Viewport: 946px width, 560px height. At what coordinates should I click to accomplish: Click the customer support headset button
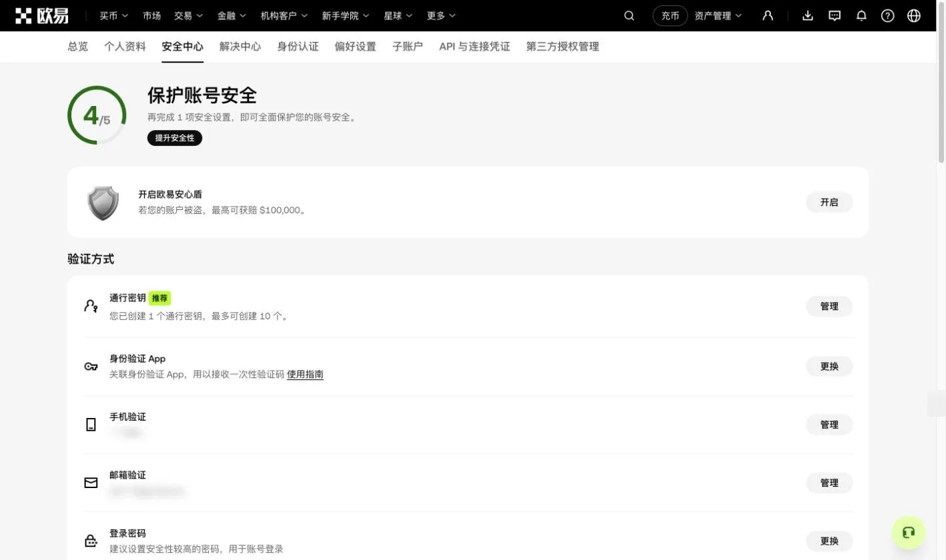coord(909,532)
